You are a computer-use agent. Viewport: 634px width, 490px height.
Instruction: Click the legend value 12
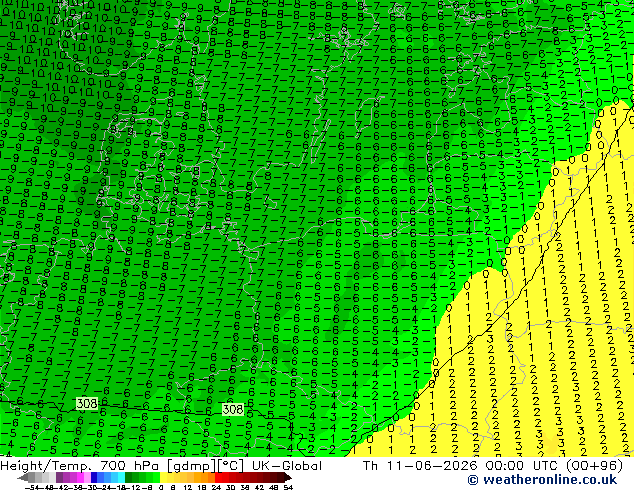[188, 488]
